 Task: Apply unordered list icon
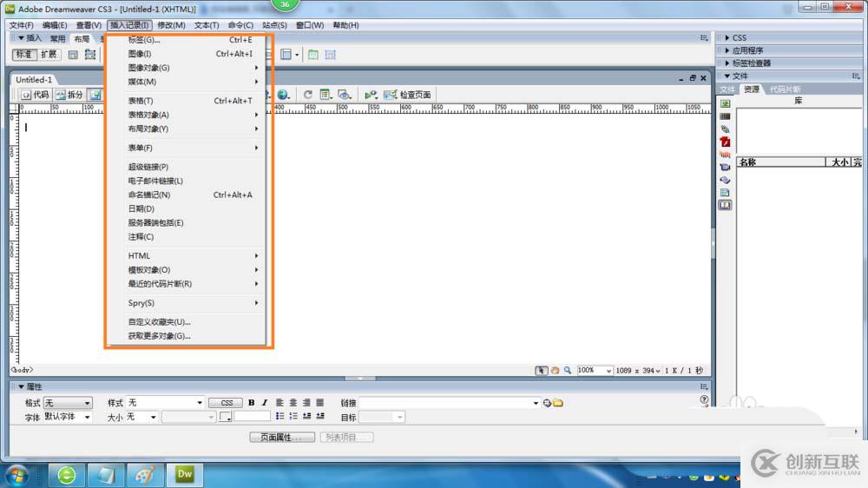pyautogui.click(x=279, y=417)
